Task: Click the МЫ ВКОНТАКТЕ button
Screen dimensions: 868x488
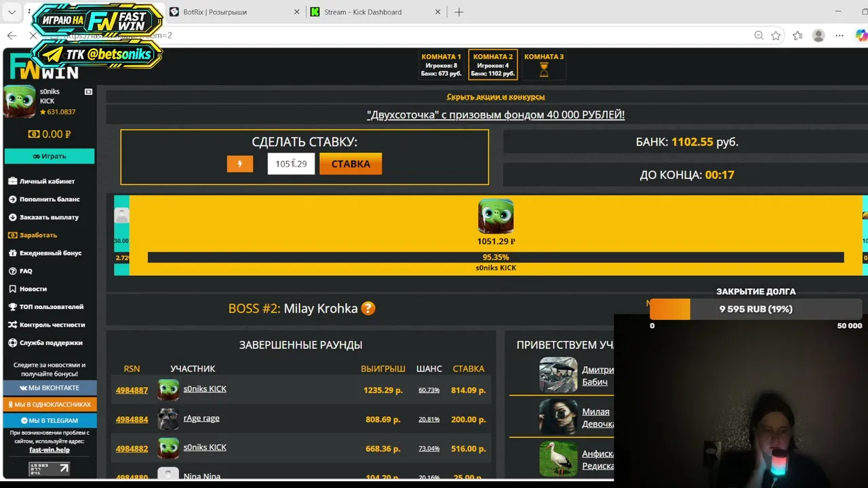Action: [x=50, y=388]
